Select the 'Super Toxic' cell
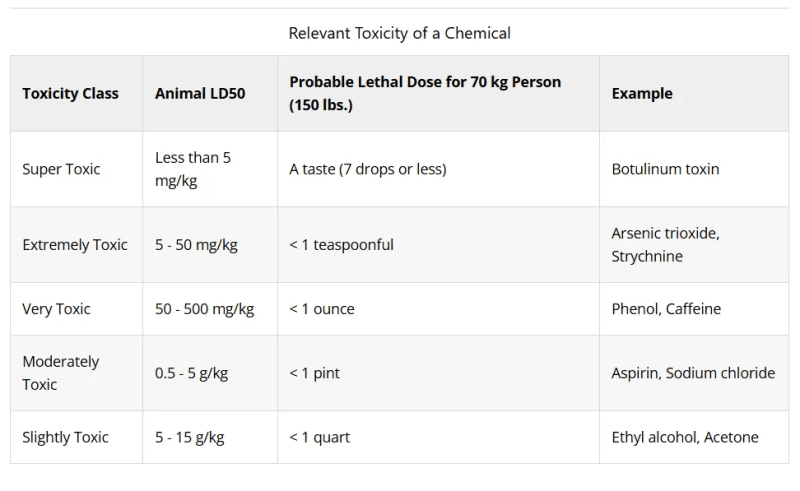The height and width of the screenshot is (491, 800). 61,169
